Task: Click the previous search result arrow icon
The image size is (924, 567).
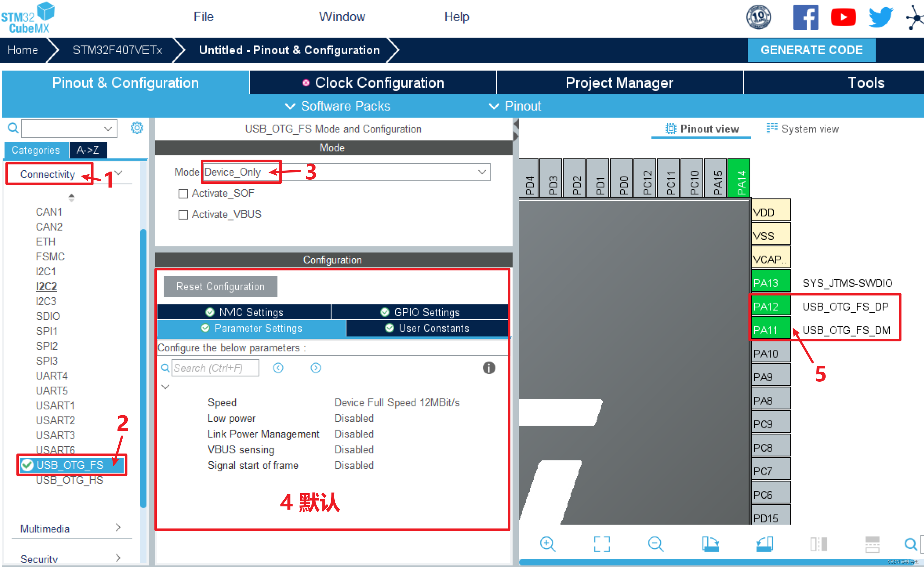Action: tap(278, 368)
